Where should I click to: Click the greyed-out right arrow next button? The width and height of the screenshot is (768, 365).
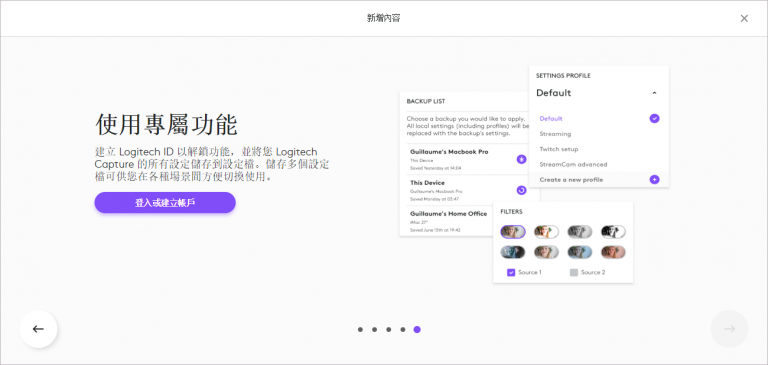click(x=729, y=329)
